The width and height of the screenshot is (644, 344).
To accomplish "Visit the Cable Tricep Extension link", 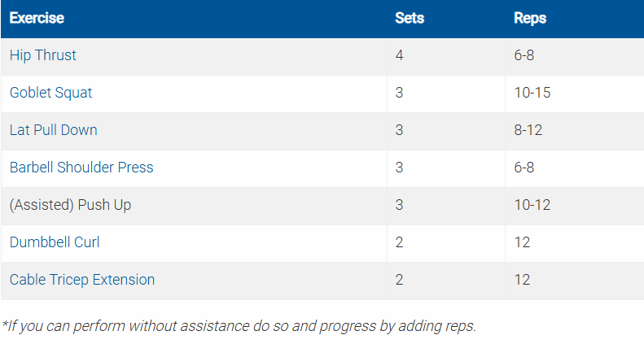I will pos(81,280).
